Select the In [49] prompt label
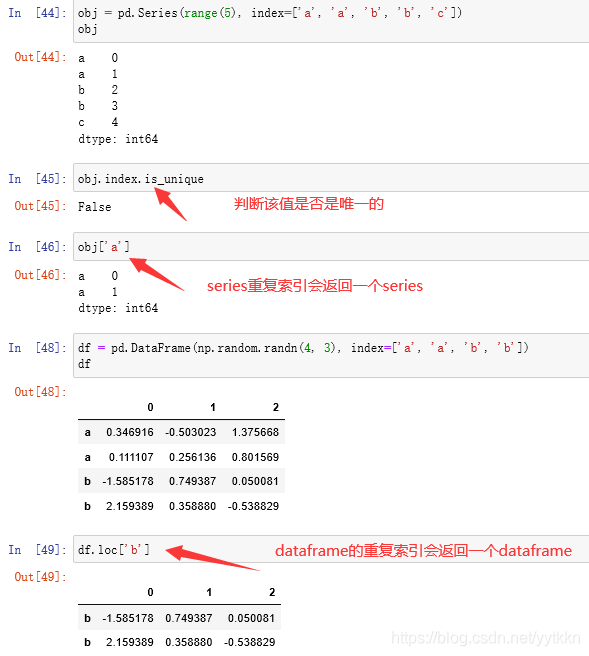This screenshot has height=656, width=589. [x=37, y=550]
